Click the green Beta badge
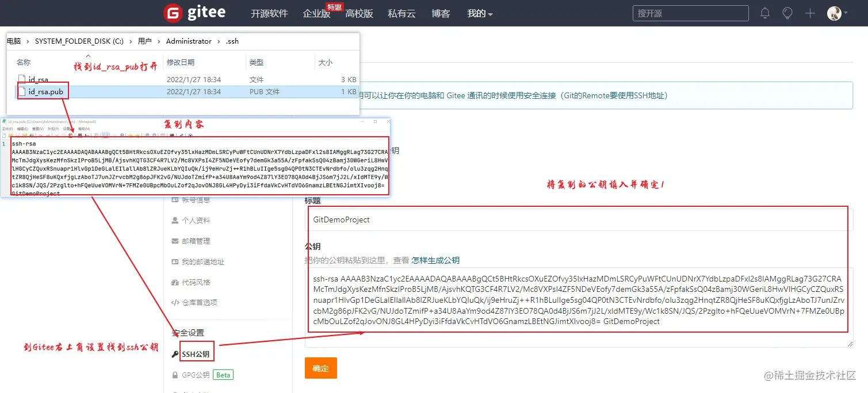The height and width of the screenshot is (393, 868). (223, 375)
